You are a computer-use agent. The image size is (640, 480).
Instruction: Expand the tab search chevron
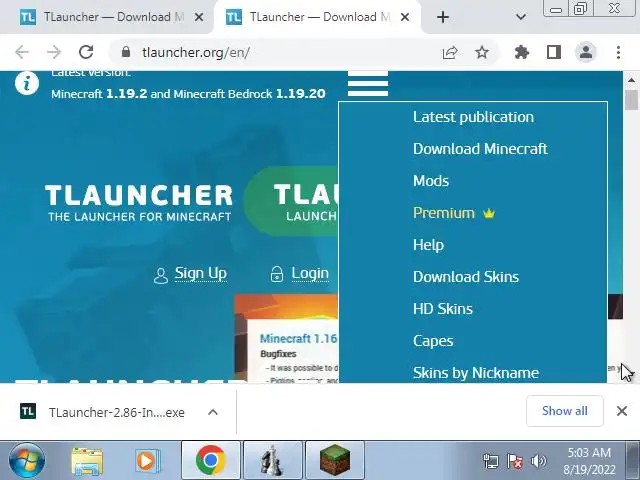pos(520,17)
